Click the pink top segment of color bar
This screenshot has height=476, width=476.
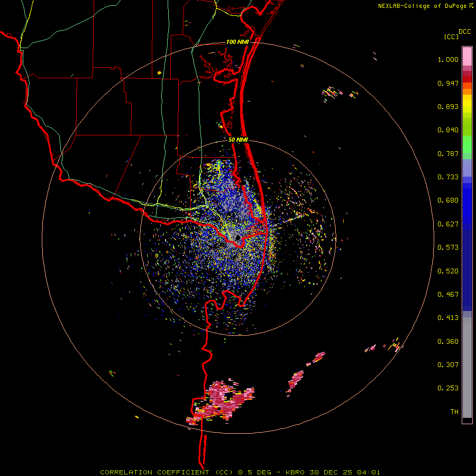tap(467, 56)
